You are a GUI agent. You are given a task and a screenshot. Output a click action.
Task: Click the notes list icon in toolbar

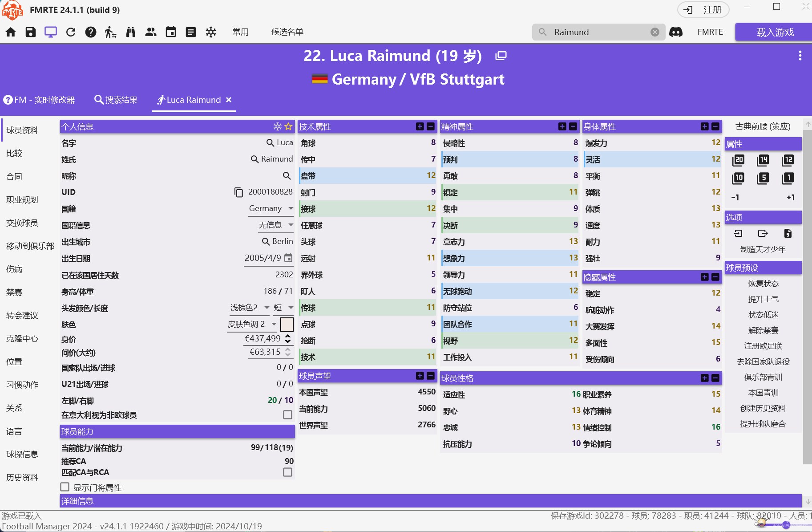coord(191,32)
